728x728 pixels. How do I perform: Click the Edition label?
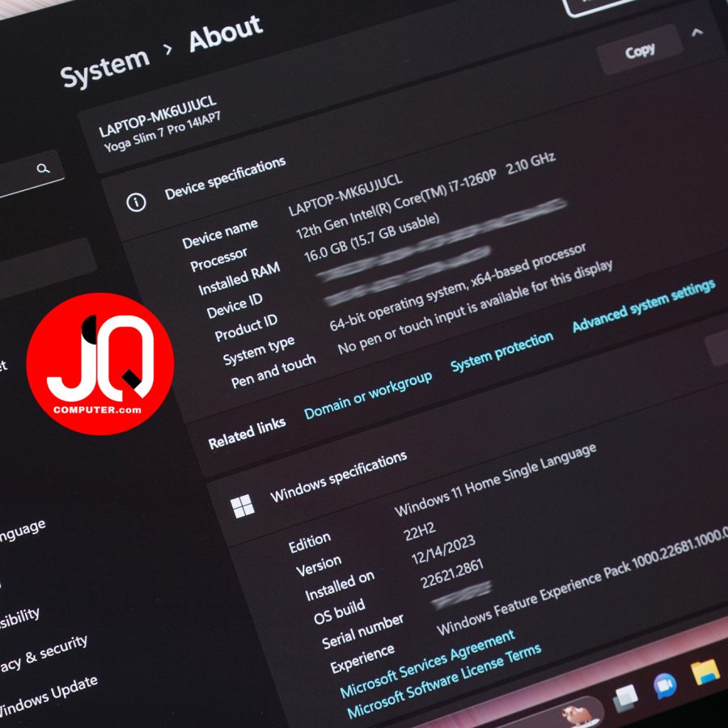click(309, 543)
